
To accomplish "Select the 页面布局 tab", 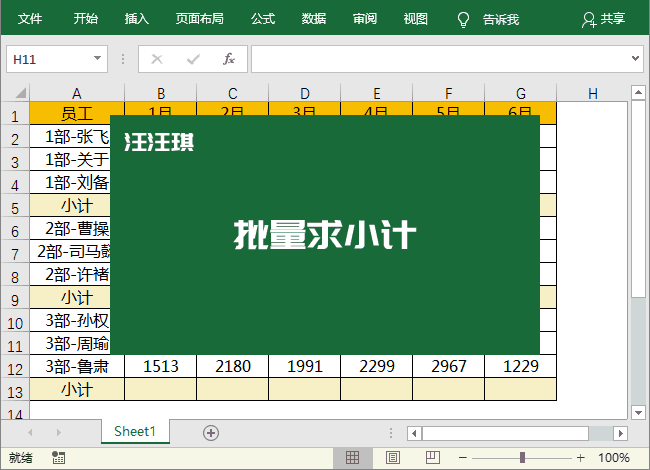I will pos(199,19).
